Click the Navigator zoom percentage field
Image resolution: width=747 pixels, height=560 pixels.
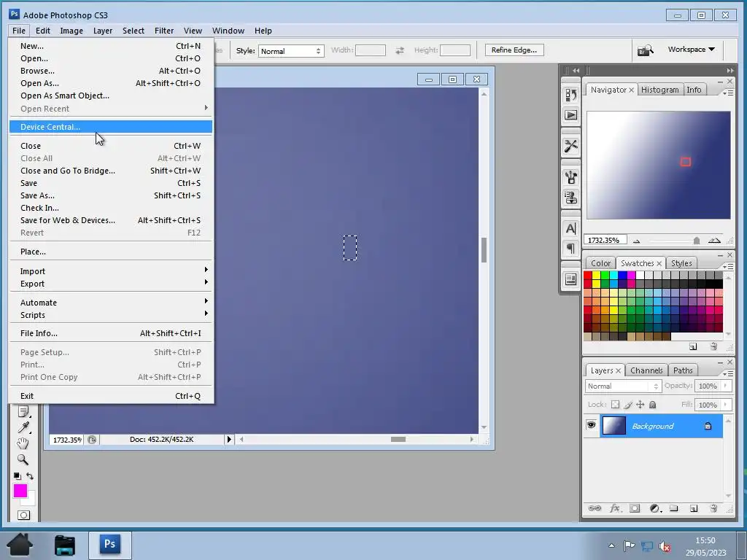(x=605, y=240)
